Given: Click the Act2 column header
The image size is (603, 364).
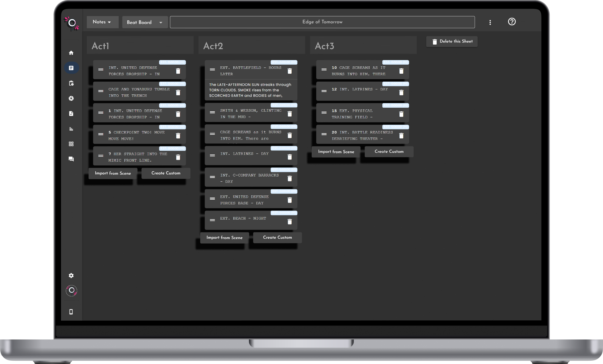Looking at the screenshot, I should coord(251,46).
